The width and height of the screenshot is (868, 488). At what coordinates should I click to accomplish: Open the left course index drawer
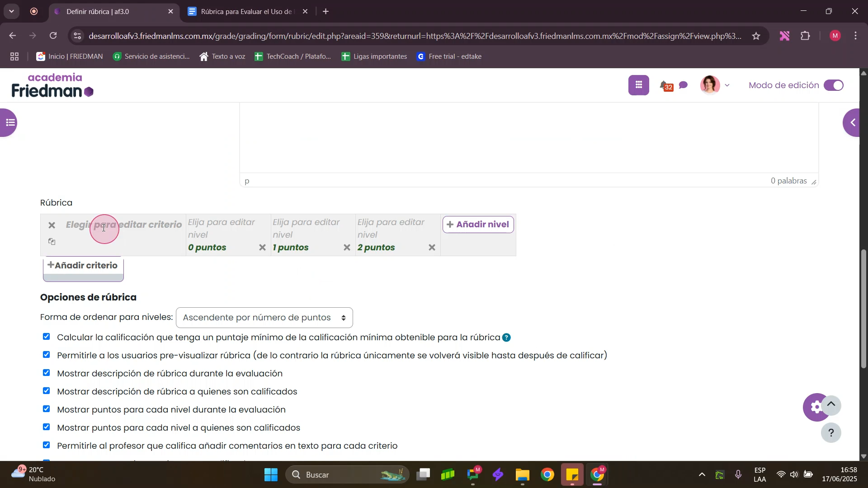tap(9, 122)
